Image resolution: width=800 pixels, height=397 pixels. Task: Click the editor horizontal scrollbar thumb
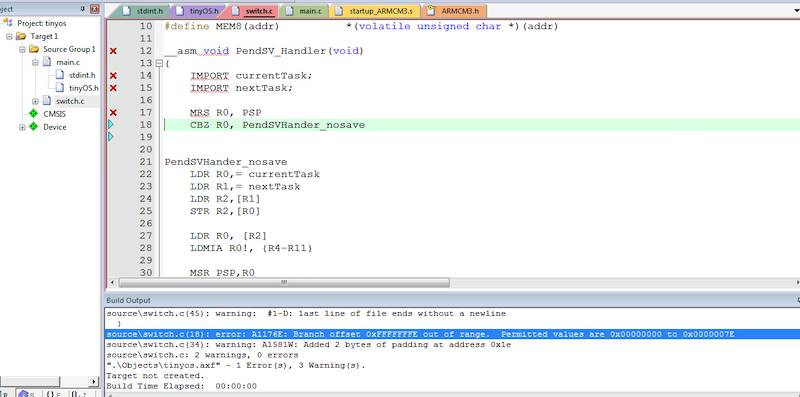pyautogui.click(x=284, y=282)
